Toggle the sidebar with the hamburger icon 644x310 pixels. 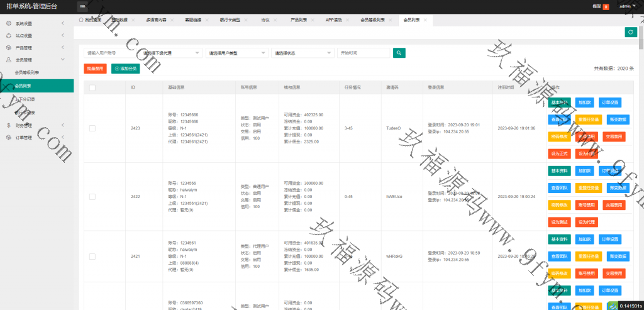tap(82, 6)
